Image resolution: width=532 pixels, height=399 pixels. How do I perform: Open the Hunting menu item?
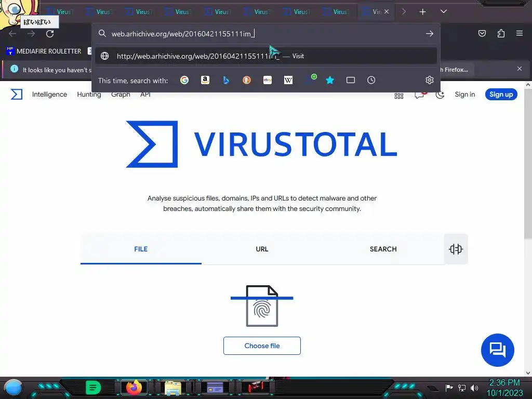89,95
